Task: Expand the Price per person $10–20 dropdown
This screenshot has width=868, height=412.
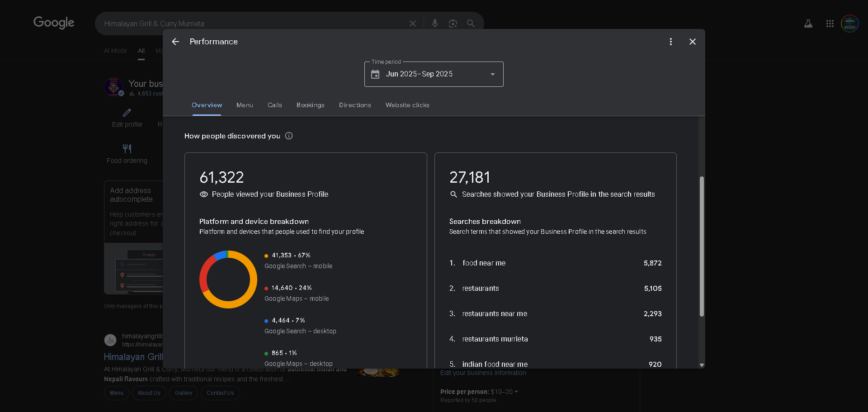Action: pos(516,392)
